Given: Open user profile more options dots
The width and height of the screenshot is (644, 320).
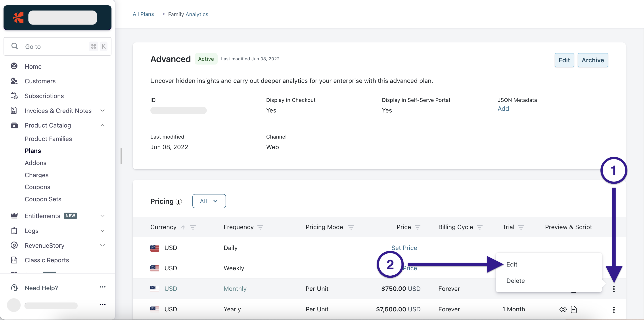Looking at the screenshot, I should [x=102, y=305].
